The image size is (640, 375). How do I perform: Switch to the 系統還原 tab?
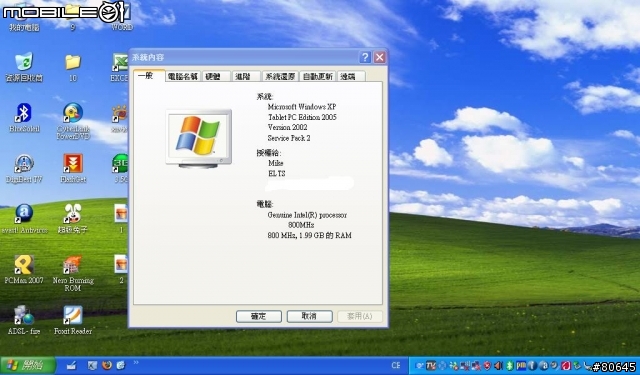coord(280,76)
